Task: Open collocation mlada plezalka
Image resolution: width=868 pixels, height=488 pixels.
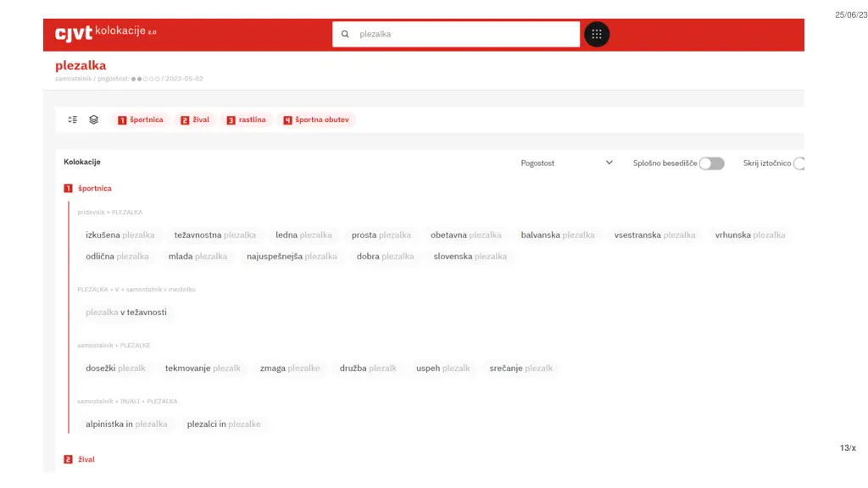Action: coord(198,257)
